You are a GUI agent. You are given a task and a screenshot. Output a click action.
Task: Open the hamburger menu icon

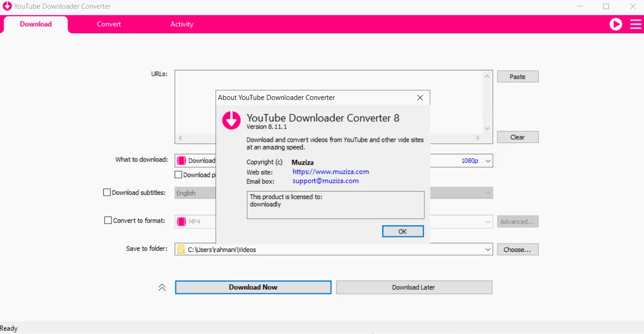[x=636, y=24]
